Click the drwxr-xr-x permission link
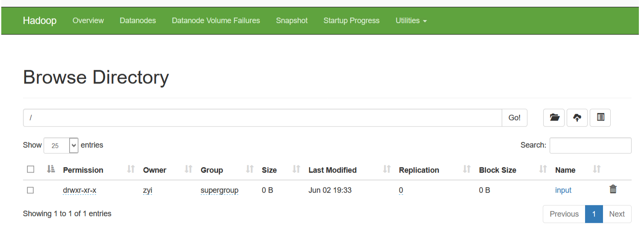 (x=79, y=190)
